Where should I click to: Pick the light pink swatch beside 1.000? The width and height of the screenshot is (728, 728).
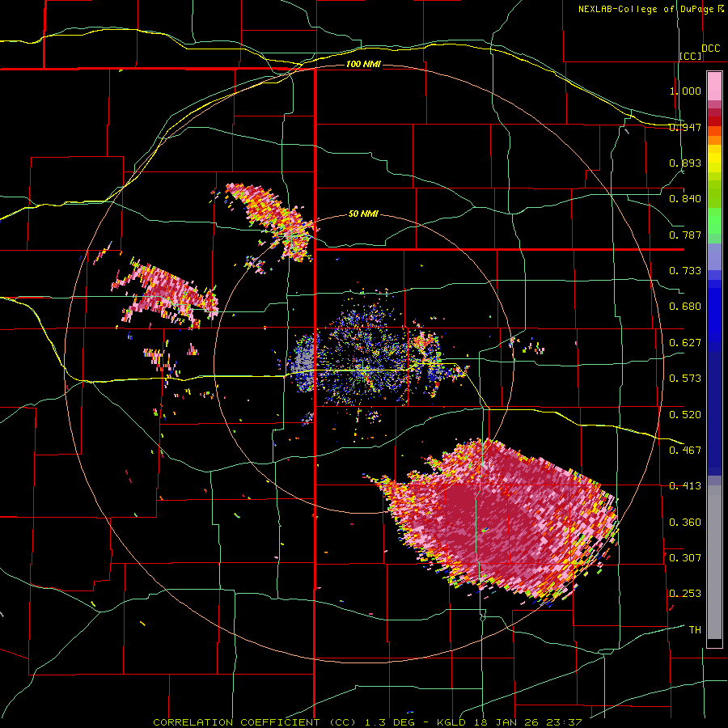(x=714, y=86)
